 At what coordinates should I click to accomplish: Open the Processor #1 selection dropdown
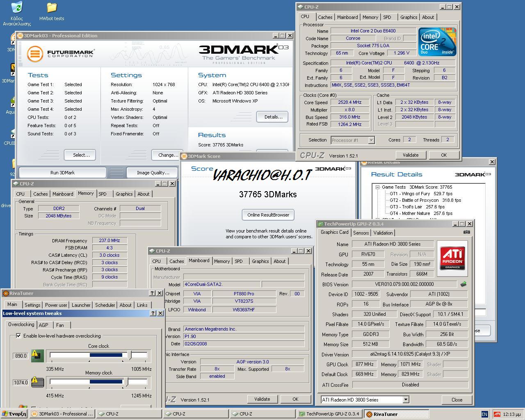coord(371,140)
